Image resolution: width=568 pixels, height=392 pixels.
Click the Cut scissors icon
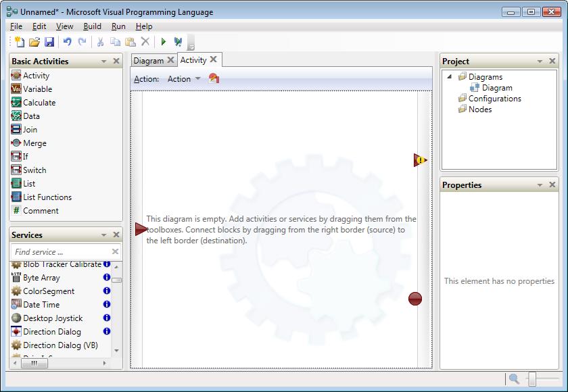(100, 42)
